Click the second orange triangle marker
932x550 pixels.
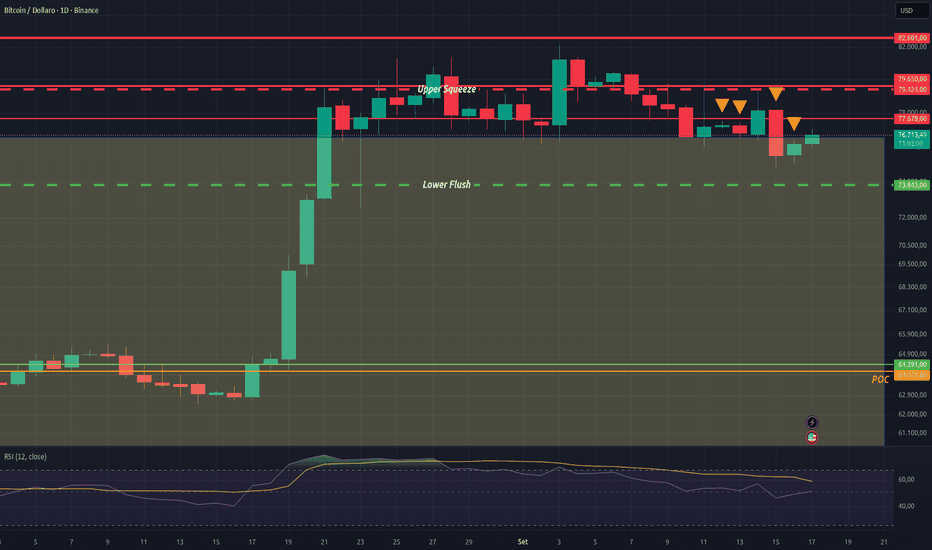pos(739,107)
